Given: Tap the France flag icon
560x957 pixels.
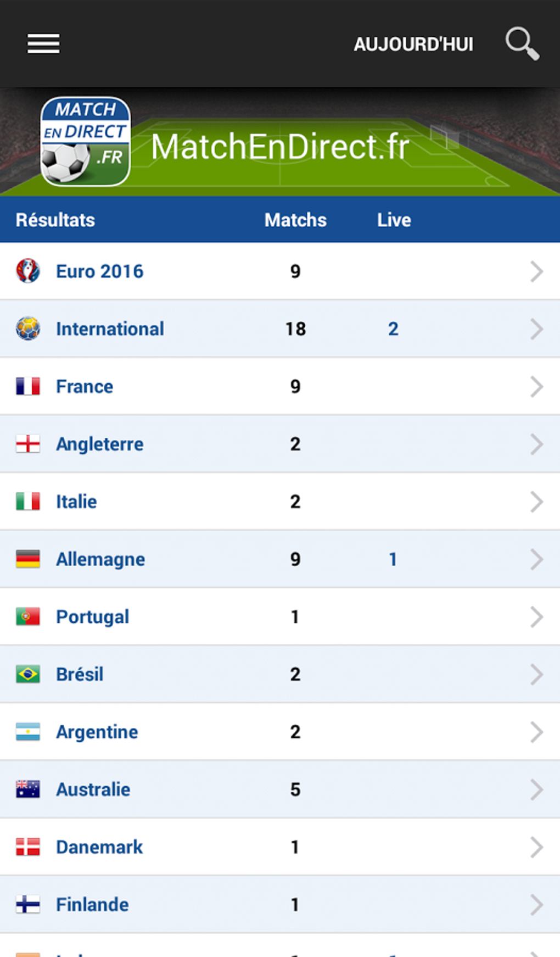Looking at the screenshot, I should (27, 386).
